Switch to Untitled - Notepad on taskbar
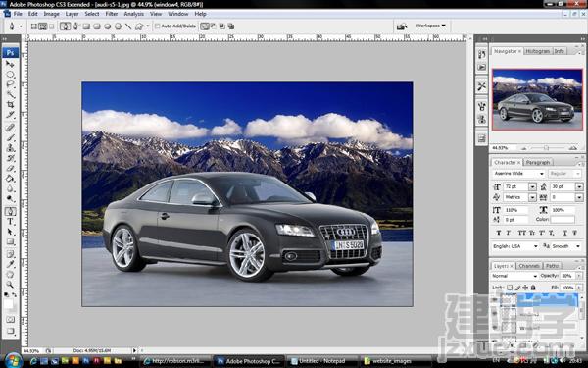 pos(321,361)
